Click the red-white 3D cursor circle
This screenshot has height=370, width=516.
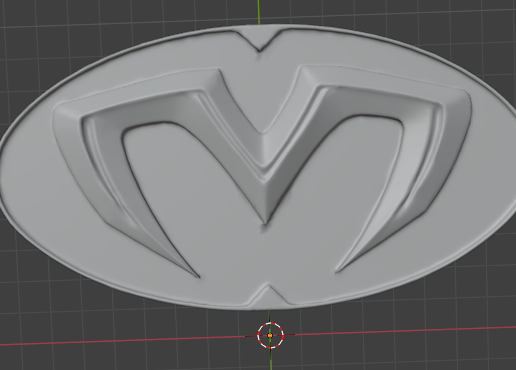(270, 335)
